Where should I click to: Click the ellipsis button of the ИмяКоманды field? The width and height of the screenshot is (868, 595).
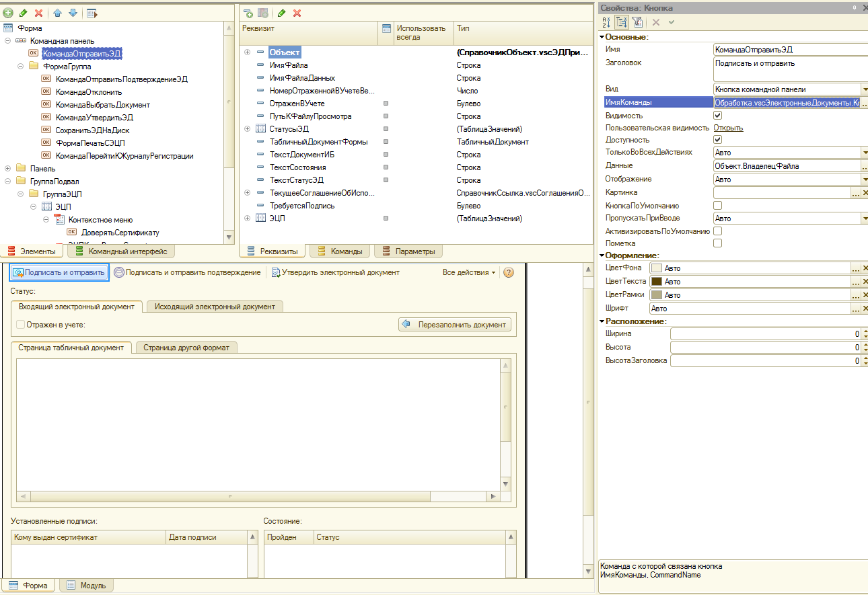(864, 103)
